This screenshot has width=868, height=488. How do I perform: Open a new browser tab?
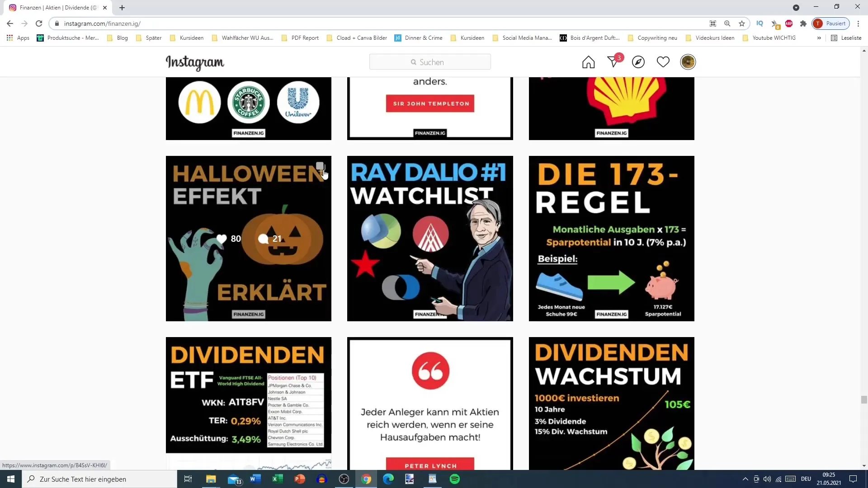[x=122, y=8]
